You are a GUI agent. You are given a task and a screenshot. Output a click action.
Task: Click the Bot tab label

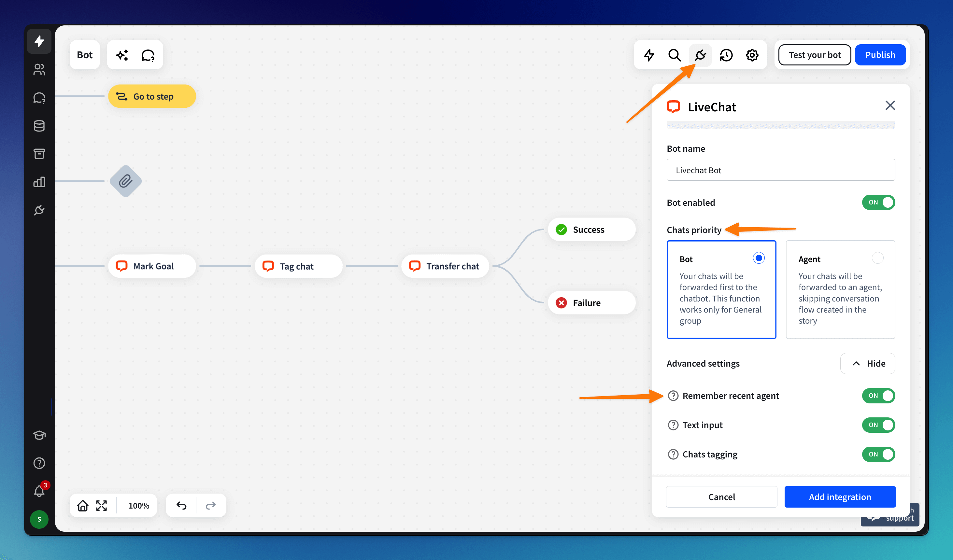tap(85, 55)
